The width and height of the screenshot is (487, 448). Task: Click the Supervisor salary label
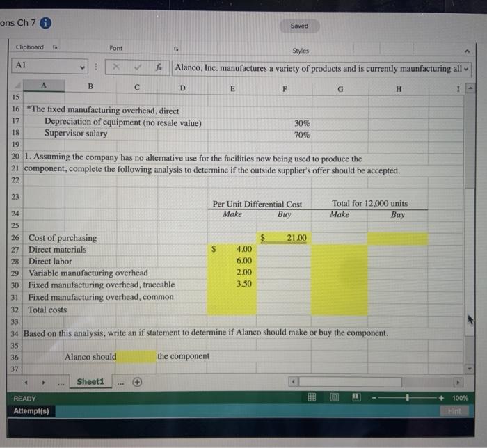click(x=76, y=134)
